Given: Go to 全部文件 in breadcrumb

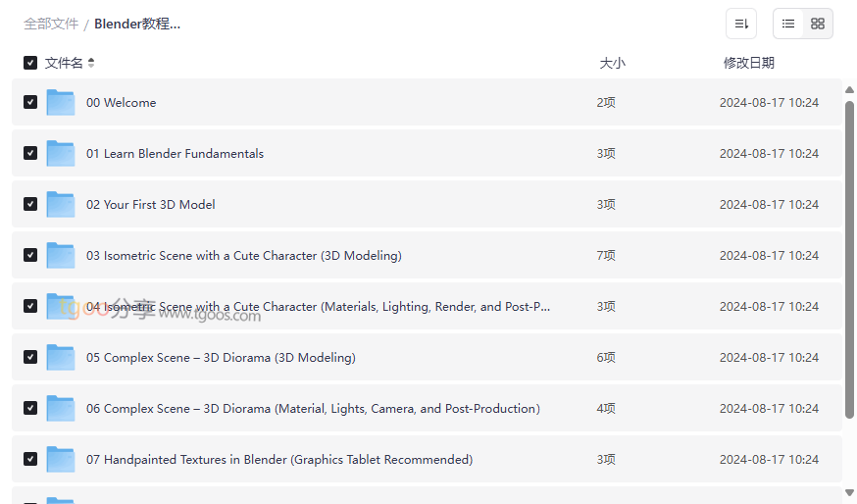Looking at the screenshot, I should tap(51, 24).
